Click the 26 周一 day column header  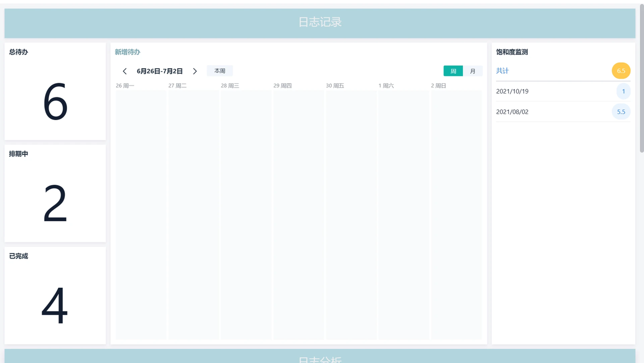(125, 86)
